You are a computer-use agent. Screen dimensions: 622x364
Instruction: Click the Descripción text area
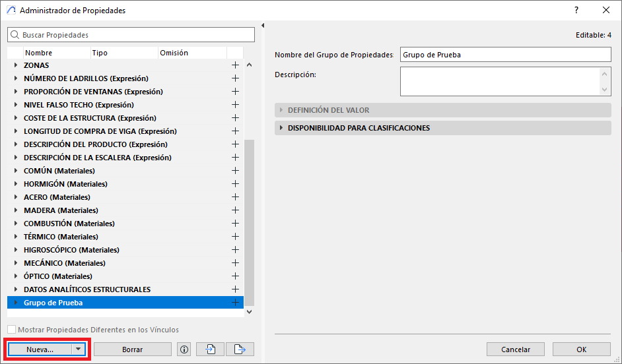coord(500,82)
